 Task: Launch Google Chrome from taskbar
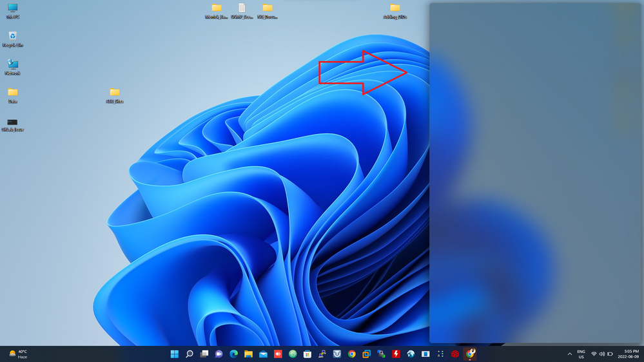351,354
